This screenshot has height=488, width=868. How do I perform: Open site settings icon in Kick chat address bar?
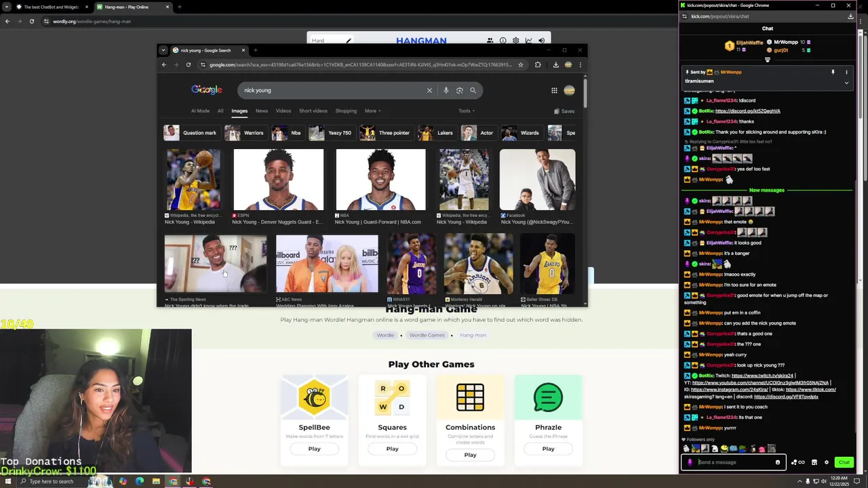[684, 16]
